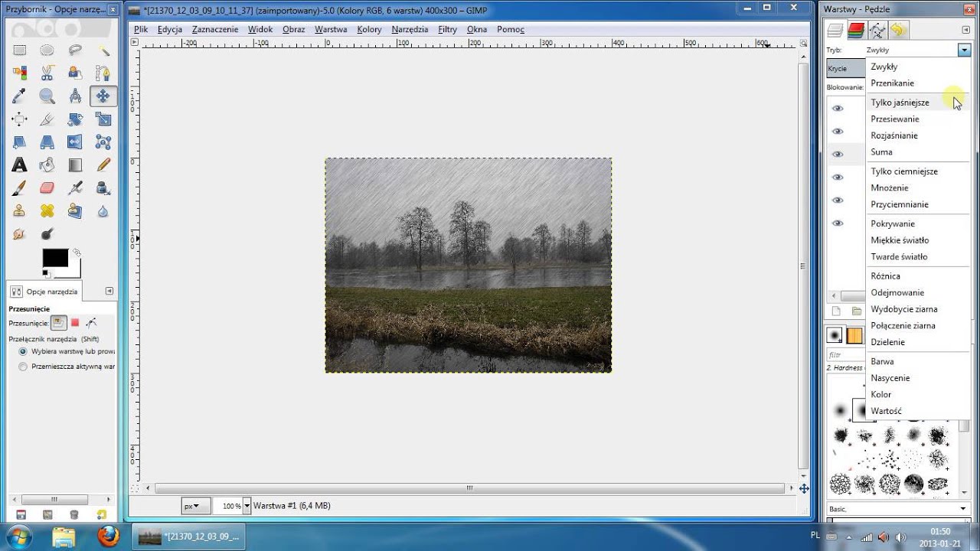Set Przesunięcie move mode to path

91,323
